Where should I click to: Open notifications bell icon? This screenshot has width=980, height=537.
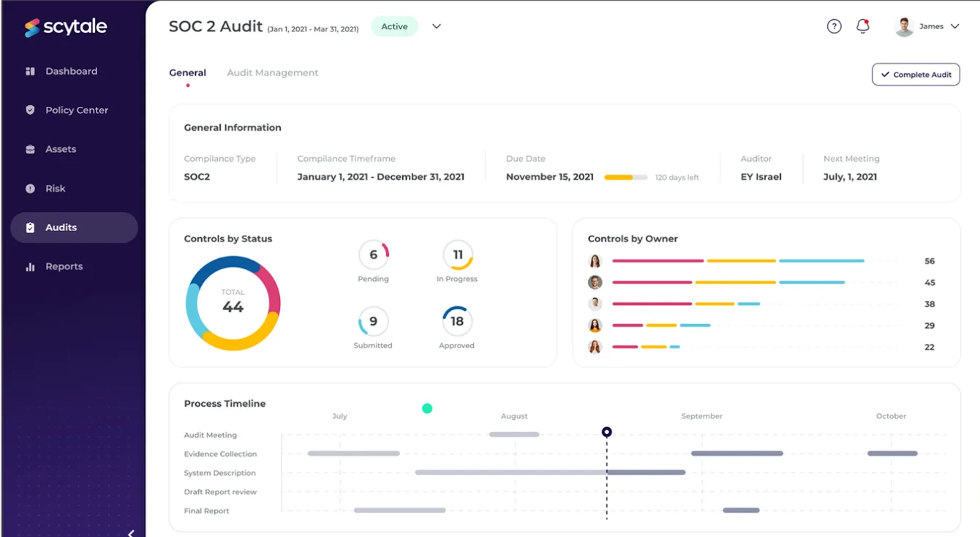click(863, 26)
